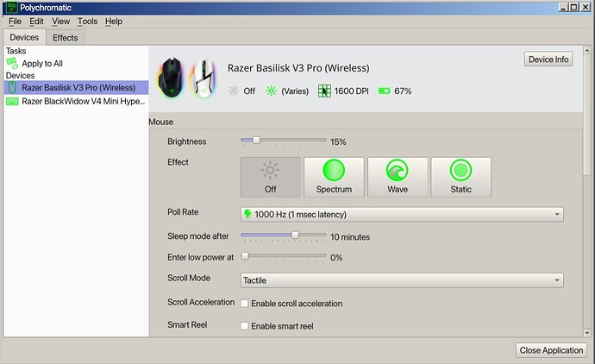Click the 0% low power value
This screenshot has height=364, width=595.
(x=336, y=258)
